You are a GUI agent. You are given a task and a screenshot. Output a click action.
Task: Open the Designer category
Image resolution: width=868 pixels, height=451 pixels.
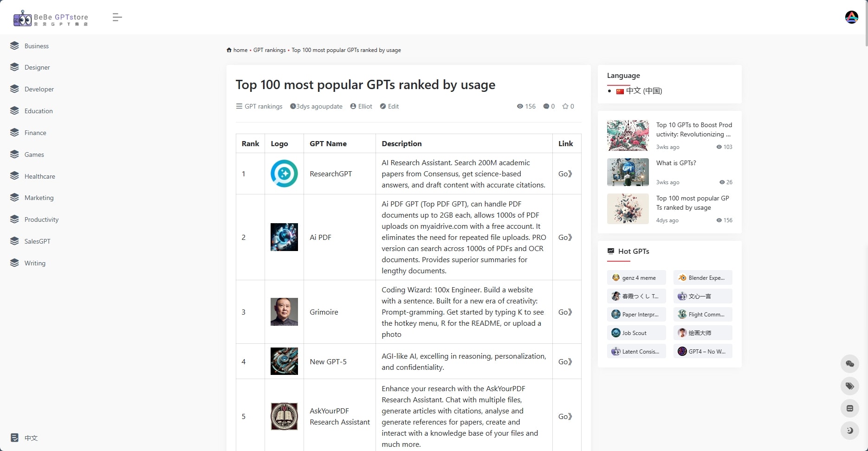tap(37, 67)
